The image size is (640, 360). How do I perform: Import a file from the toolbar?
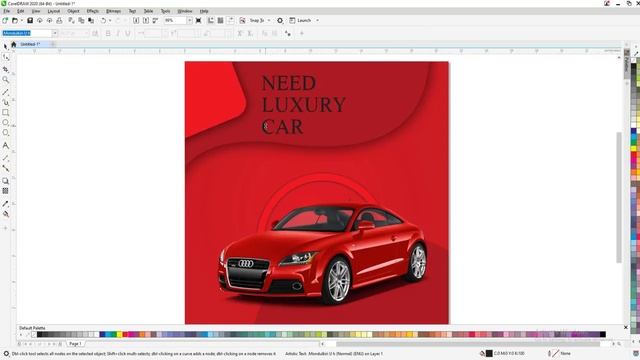[x=136, y=20]
